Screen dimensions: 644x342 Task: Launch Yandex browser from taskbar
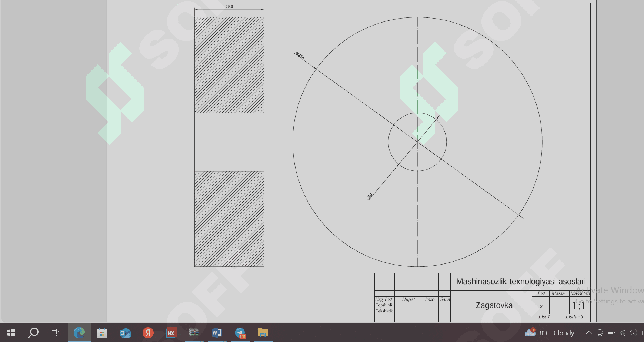click(x=148, y=333)
